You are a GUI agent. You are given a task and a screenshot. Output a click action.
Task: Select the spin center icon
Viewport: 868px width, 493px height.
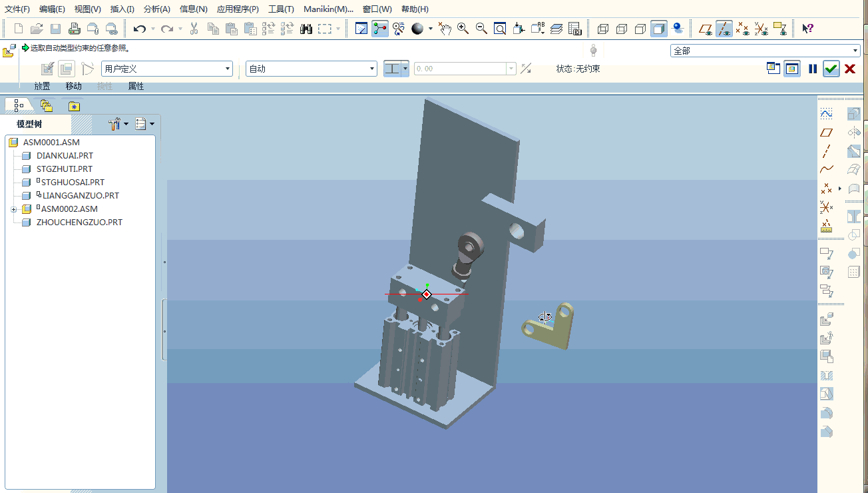[x=380, y=29]
